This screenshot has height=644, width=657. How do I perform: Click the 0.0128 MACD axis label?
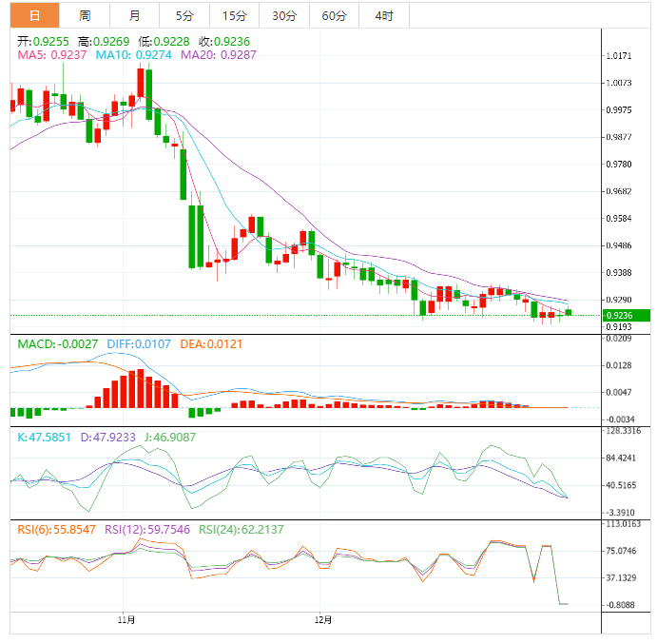coord(618,365)
